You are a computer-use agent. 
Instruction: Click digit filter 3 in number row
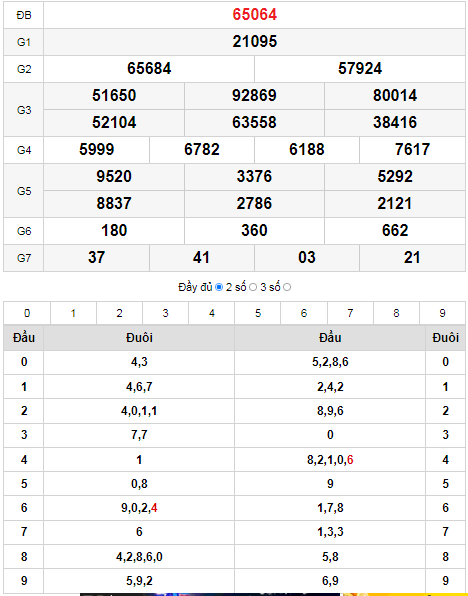coord(165,313)
